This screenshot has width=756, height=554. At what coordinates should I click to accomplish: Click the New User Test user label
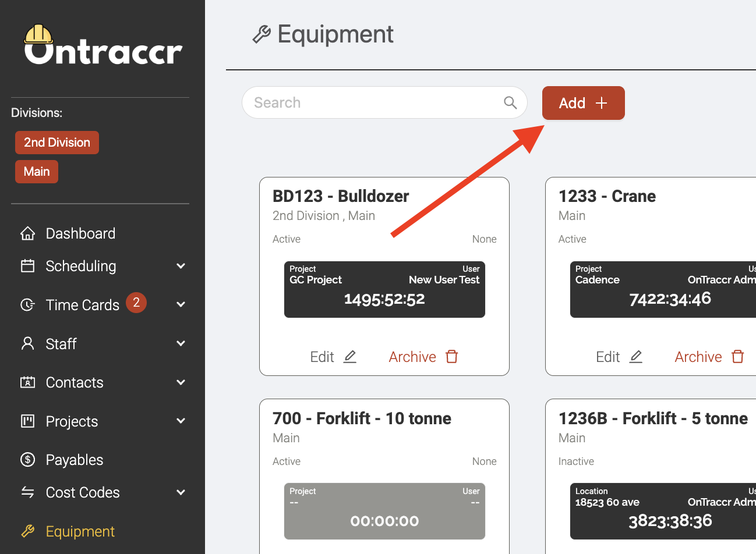[444, 280]
